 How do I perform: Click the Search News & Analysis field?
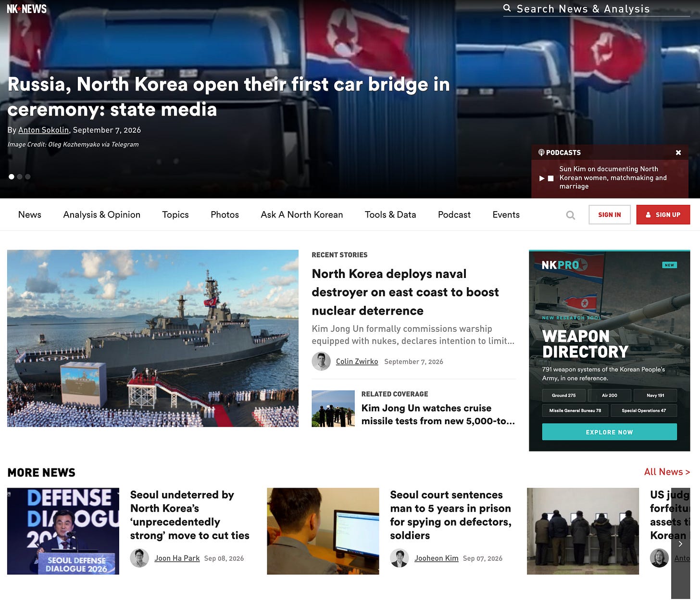(597, 9)
